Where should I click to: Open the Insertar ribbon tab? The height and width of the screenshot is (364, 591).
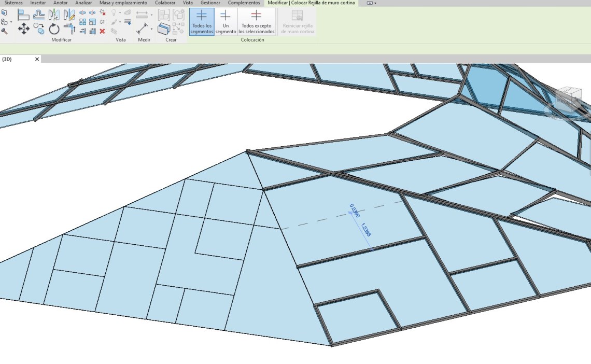point(38,3)
